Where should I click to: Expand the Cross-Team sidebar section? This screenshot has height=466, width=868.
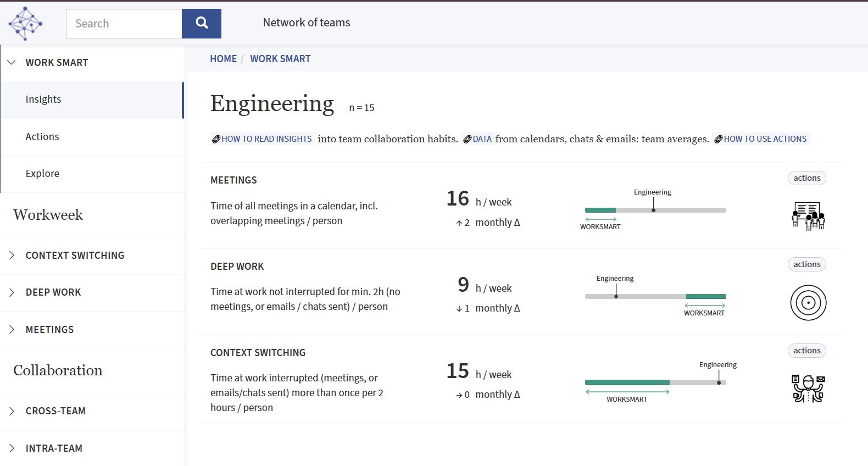12,411
